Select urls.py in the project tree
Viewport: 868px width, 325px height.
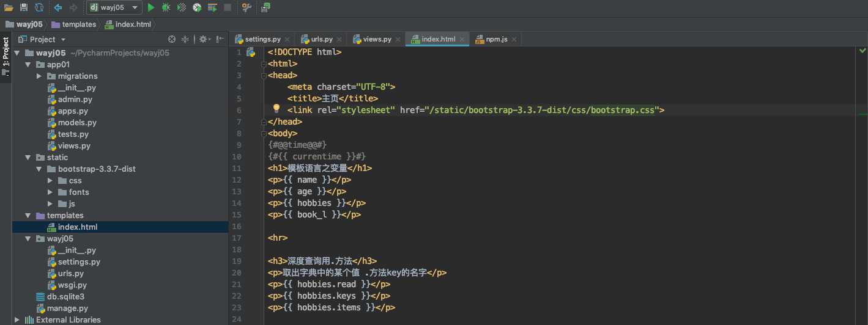[66, 274]
